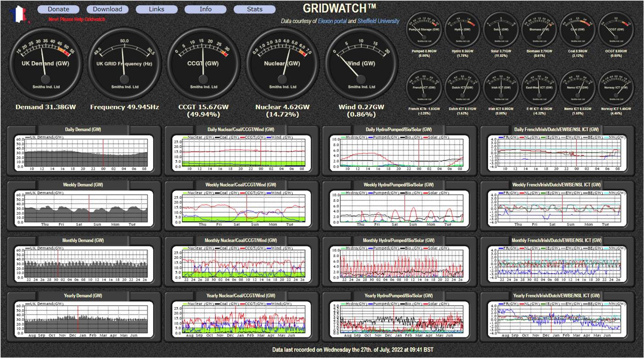Viewport: 644px width, 358px height.
Task: Click the French ICT small gauge
Action: 424,88
